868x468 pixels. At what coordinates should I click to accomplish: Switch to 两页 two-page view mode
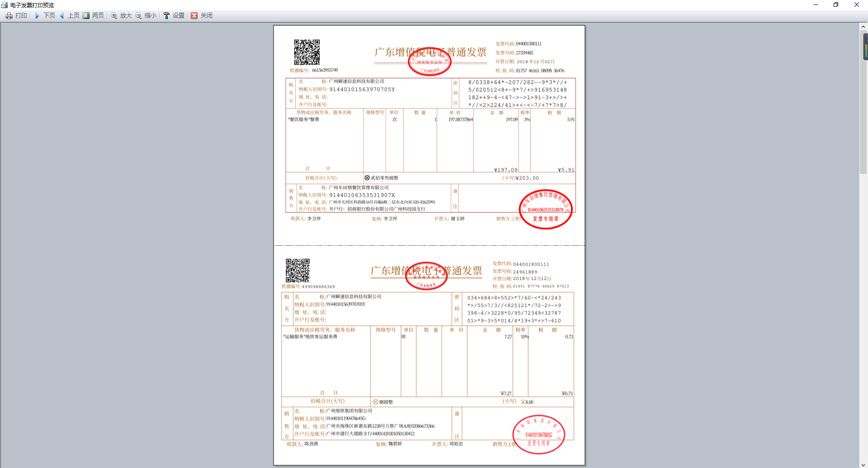pyautogui.click(x=97, y=15)
